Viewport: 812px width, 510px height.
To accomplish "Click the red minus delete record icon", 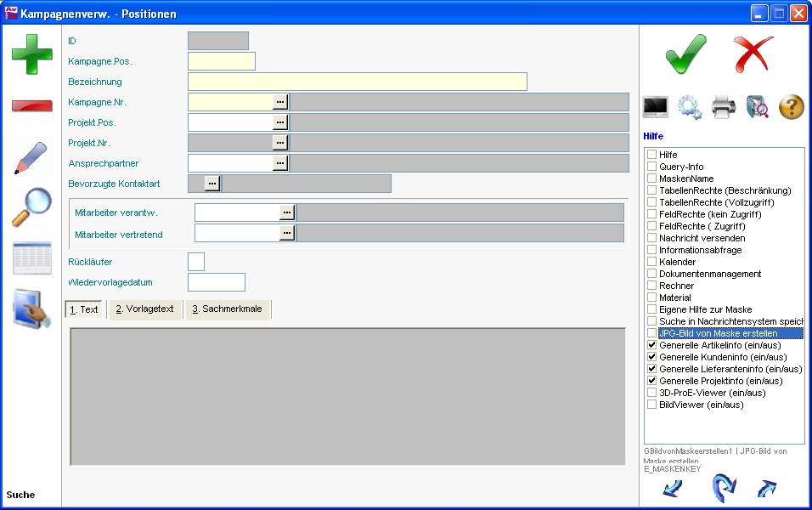I will coord(31,105).
